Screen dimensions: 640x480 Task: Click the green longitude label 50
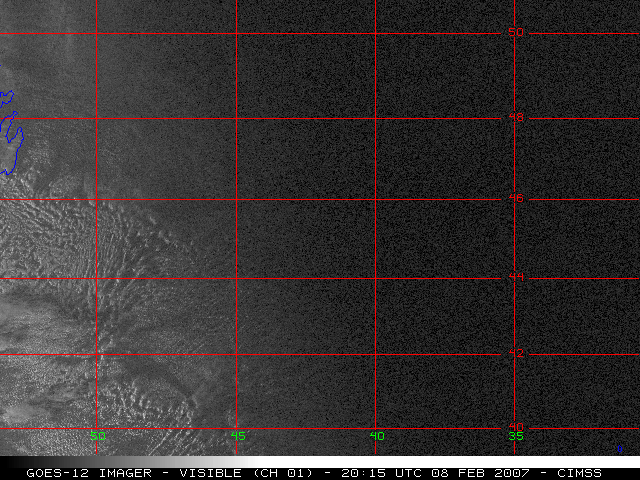tap(98, 436)
